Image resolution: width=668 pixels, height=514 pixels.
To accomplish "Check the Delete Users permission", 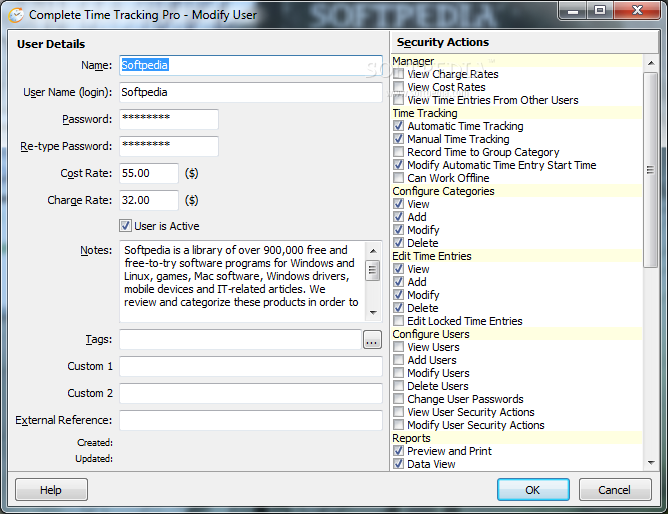I will pyautogui.click(x=398, y=386).
